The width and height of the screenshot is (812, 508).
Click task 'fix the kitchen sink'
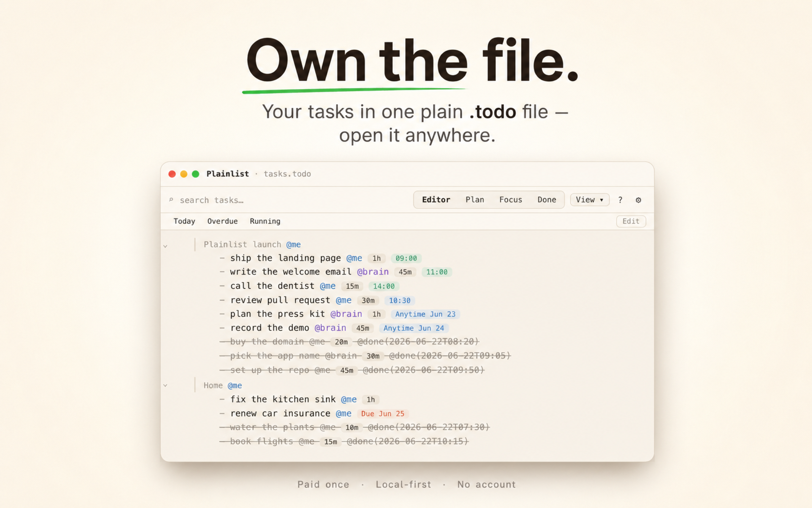pos(283,399)
